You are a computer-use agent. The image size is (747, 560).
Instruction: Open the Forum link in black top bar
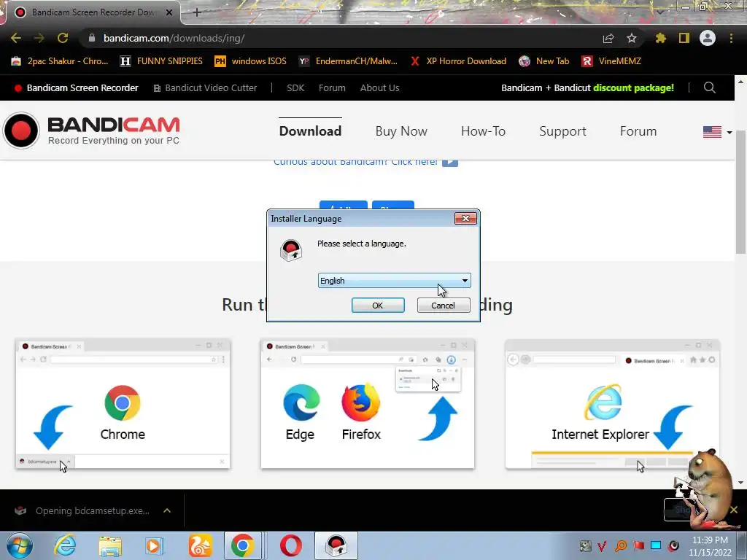pyautogui.click(x=332, y=87)
